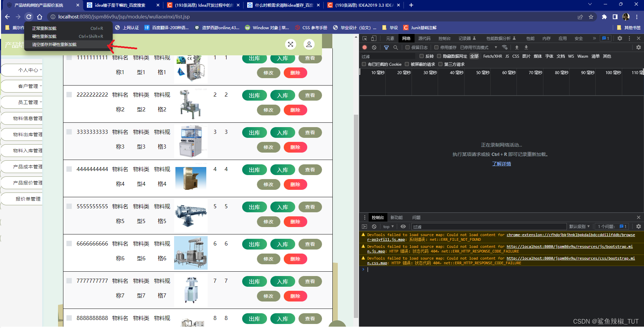Check the 有已拦截的 Cookie checkbox

tap(364, 64)
